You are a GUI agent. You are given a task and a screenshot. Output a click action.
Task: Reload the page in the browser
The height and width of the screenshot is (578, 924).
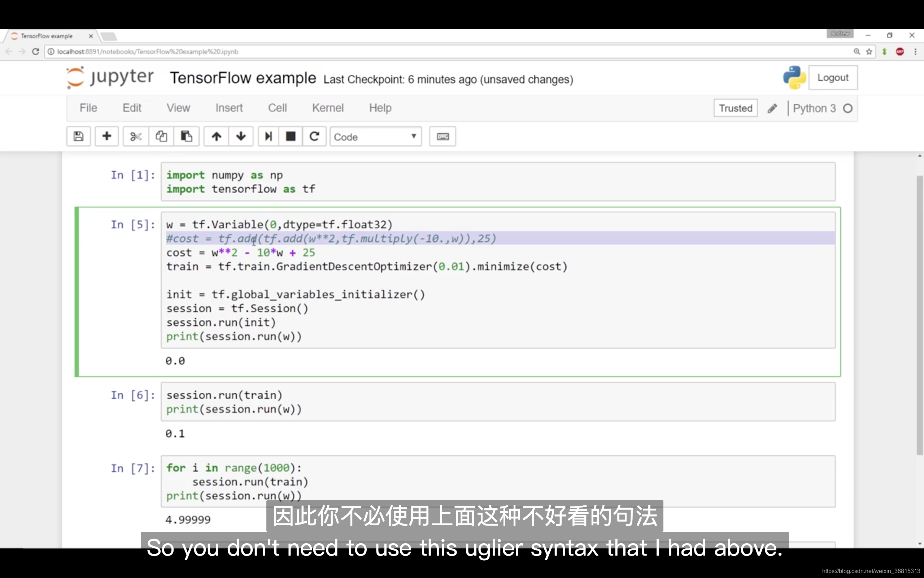35,52
